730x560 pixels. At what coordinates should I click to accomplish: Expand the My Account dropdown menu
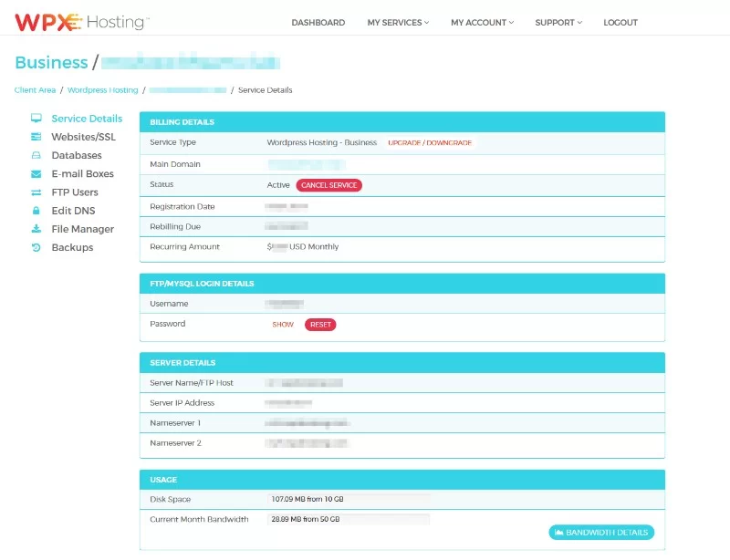click(x=482, y=23)
